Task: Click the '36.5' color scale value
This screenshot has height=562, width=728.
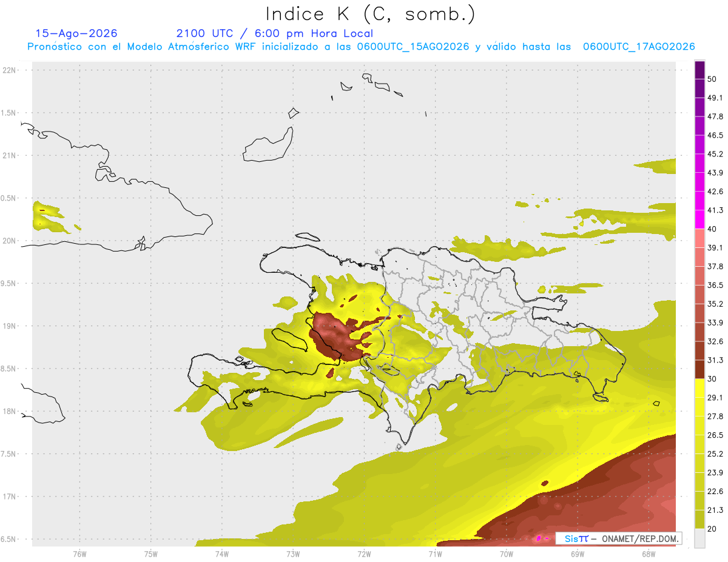Action: coord(715,285)
